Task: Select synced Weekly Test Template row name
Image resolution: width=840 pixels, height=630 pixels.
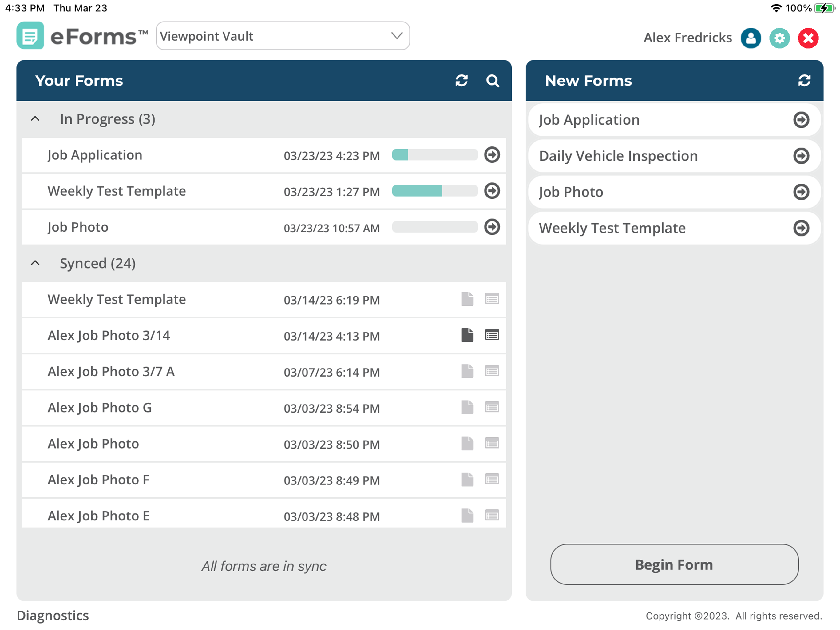Action: click(x=117, y=299)
